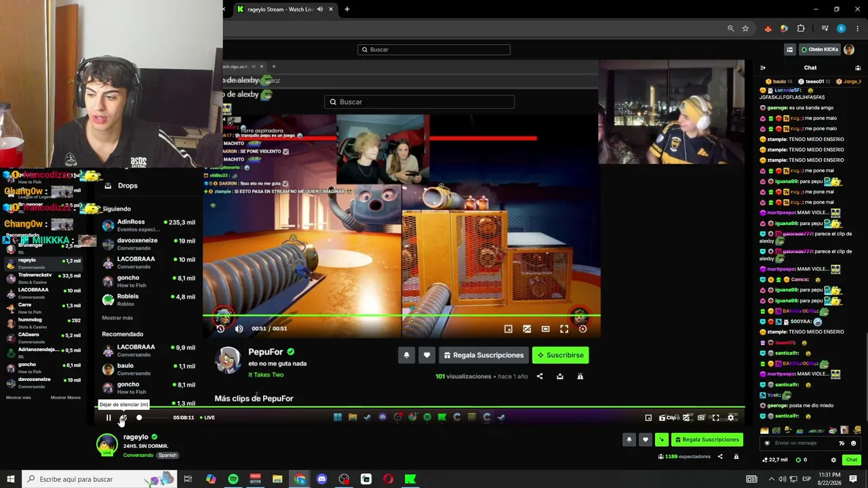
Task: Click the Obtén KICKs button
Action: click(x=820, y=49)
